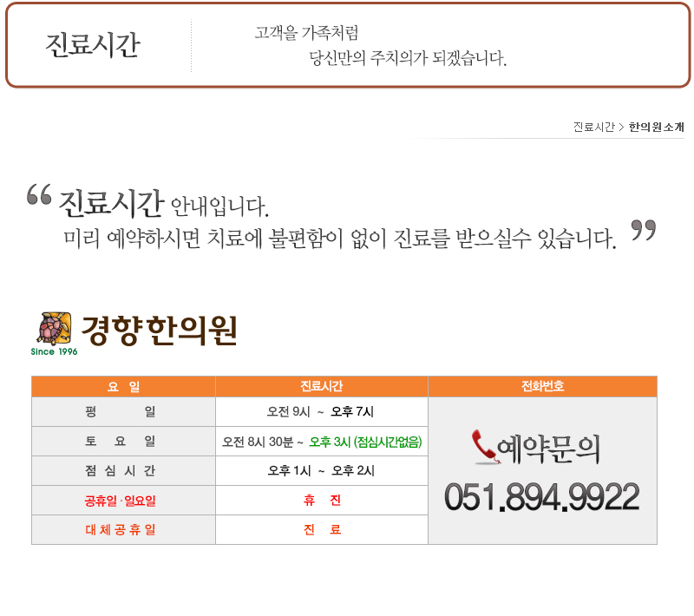Click the 오후 1시 ~ 오후 2시 cell
The image size is (694, 616).
321,470
